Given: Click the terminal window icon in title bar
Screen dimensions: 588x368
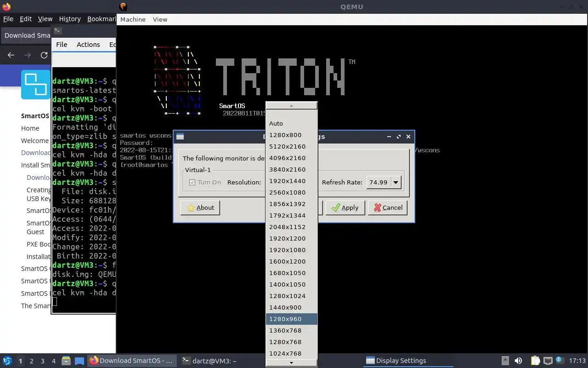Looking at the screenshot, I should [x=57, y=31].
